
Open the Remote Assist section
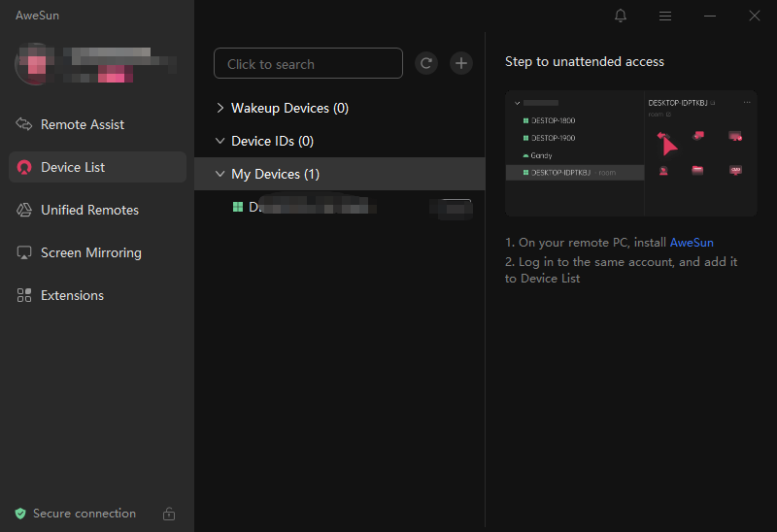point(83,124)
